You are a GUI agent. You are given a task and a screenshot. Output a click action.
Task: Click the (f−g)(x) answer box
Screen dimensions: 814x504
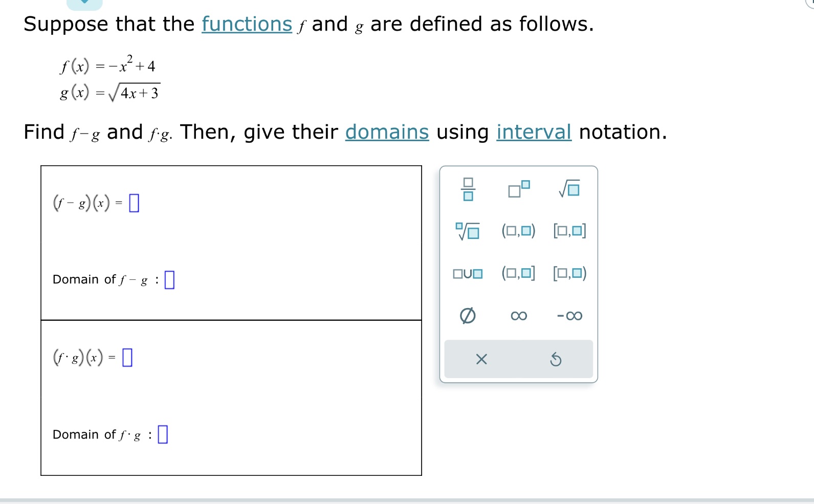coord(134,203)
